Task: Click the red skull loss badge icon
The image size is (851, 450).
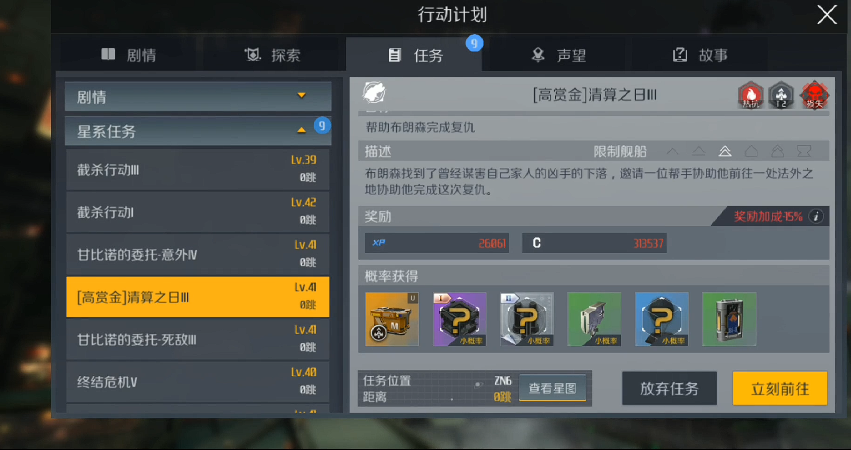Action: [x=814, y=96]
